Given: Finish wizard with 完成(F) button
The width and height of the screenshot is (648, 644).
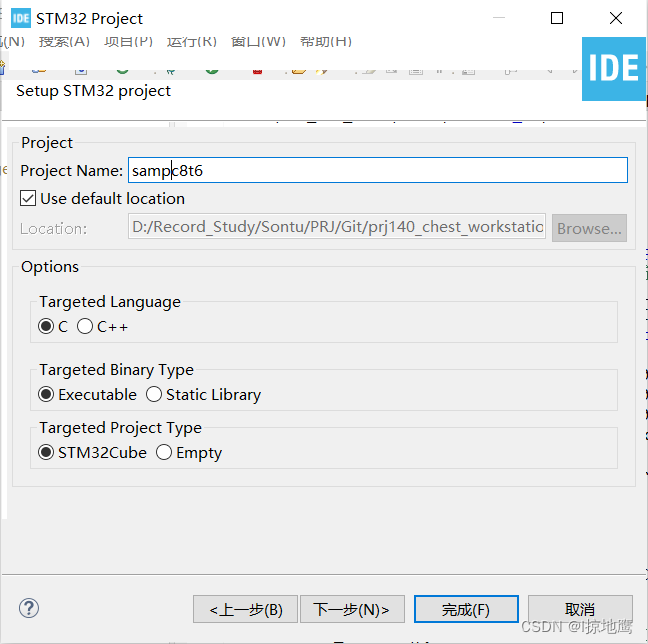Looking at the screenshot, I should tap(466, 609).
